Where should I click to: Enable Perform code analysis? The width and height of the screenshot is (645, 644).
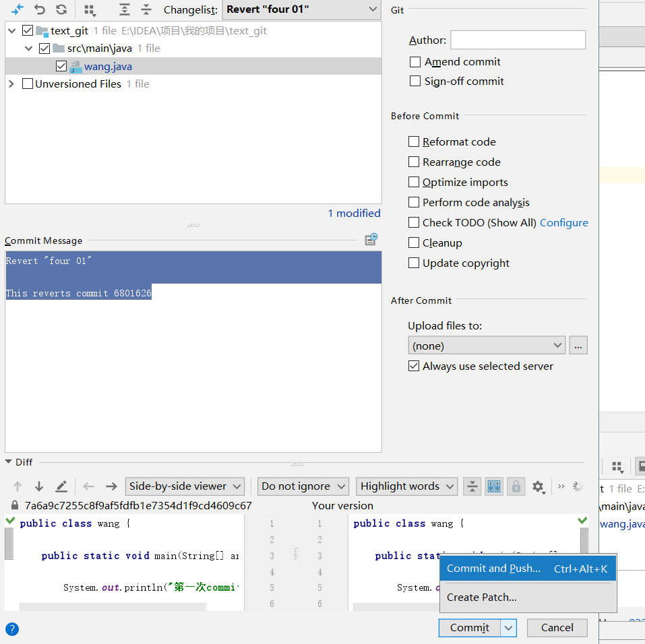click(x=414, y=202)
